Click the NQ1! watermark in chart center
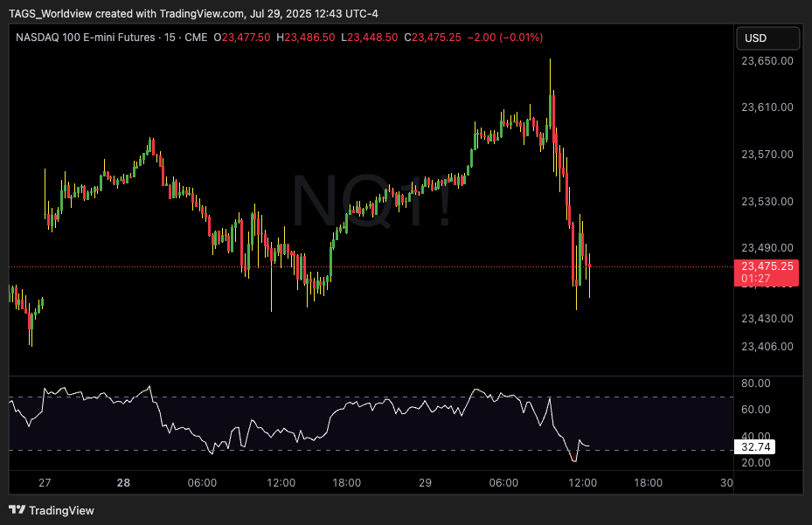The height and width of the screenshot is (525, 812). 371,202
